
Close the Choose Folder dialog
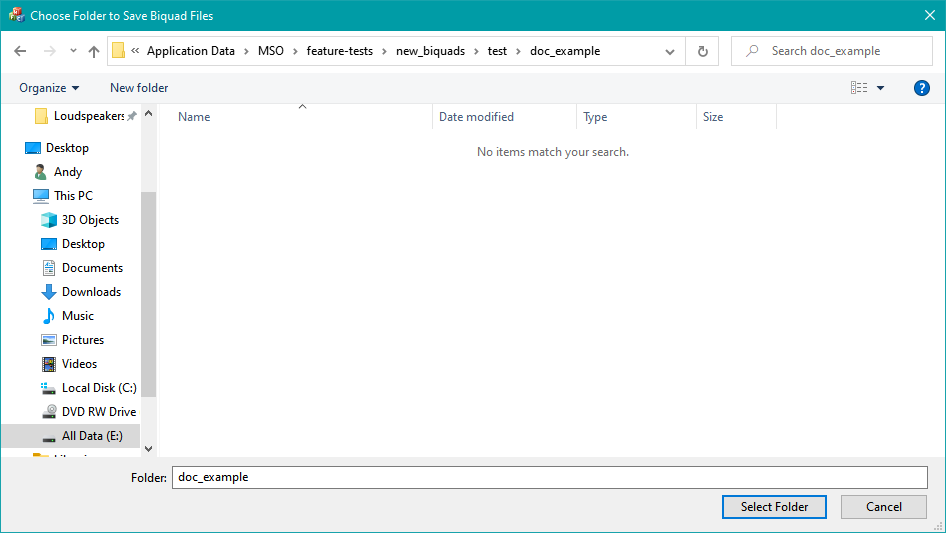coord(930,16)
